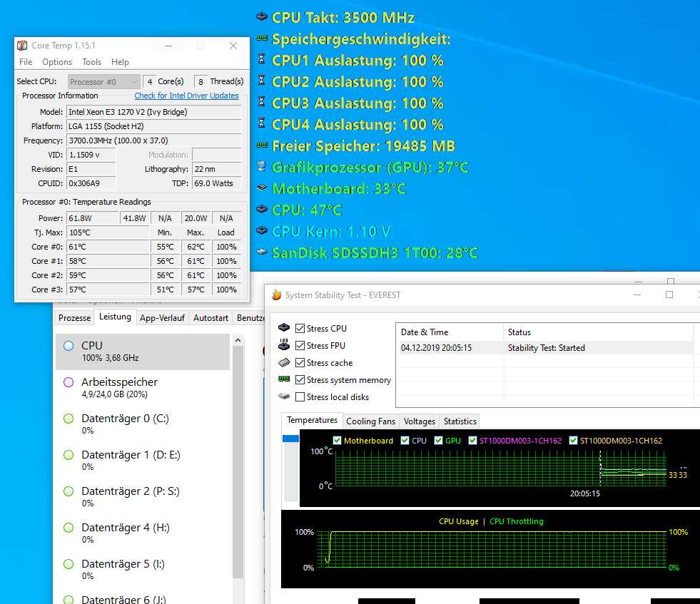
Task: Click the cache chip icon beside Stress cache
Action: (x=284, y=362)
